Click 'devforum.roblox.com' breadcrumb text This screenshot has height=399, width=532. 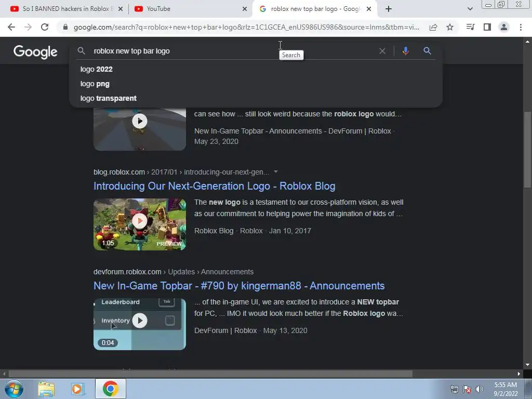pyautogui.click(x=127, y=272)
